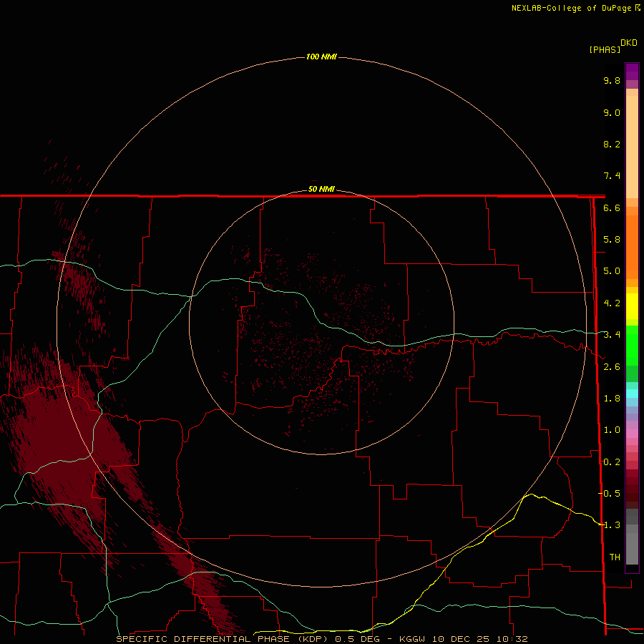Select the 5.0 scale value

[612, 271]
